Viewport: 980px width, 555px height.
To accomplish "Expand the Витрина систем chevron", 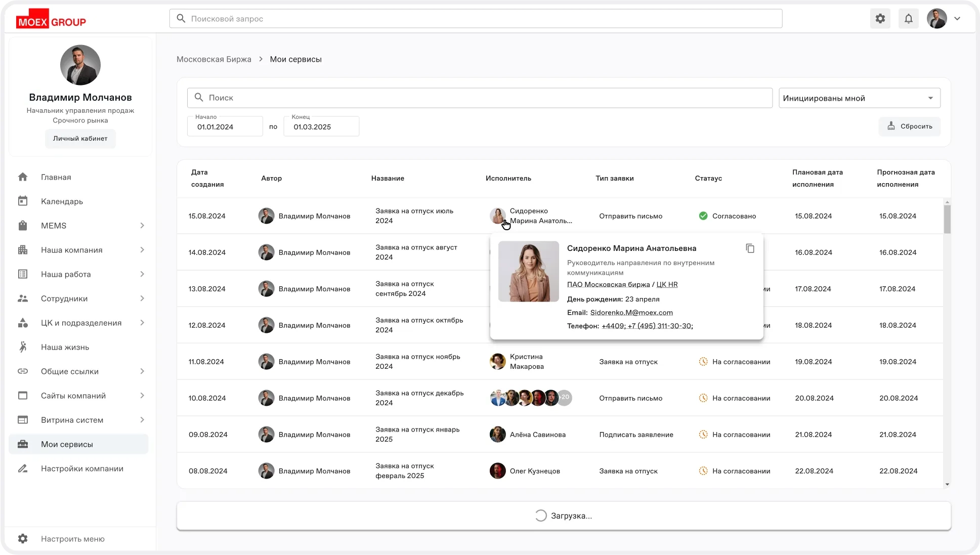I will click(x=142, y=420).
